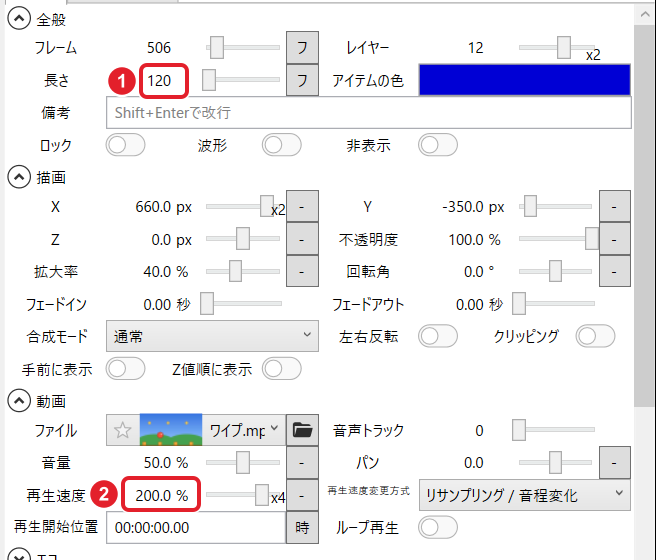The height and width of the screenshot is (560, 656).
Task: Click the 不透明度 slider
Action: coord(559,238)
